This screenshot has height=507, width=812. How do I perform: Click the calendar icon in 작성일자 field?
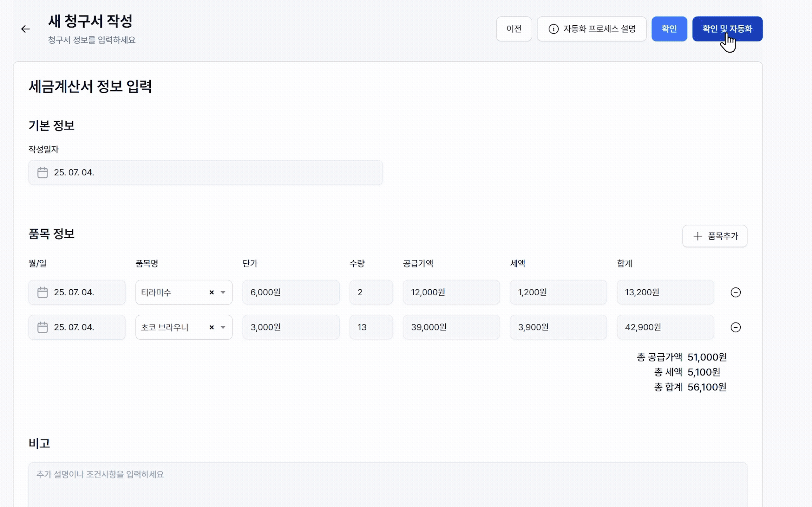point(43,172)
